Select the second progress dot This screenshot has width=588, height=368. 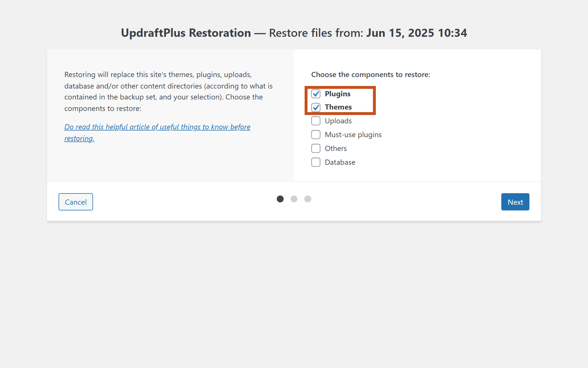pyautogui.click(x=294, y=199)
